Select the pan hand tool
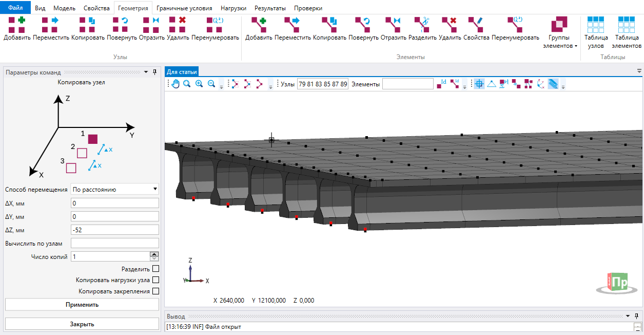 coord(175,84)
